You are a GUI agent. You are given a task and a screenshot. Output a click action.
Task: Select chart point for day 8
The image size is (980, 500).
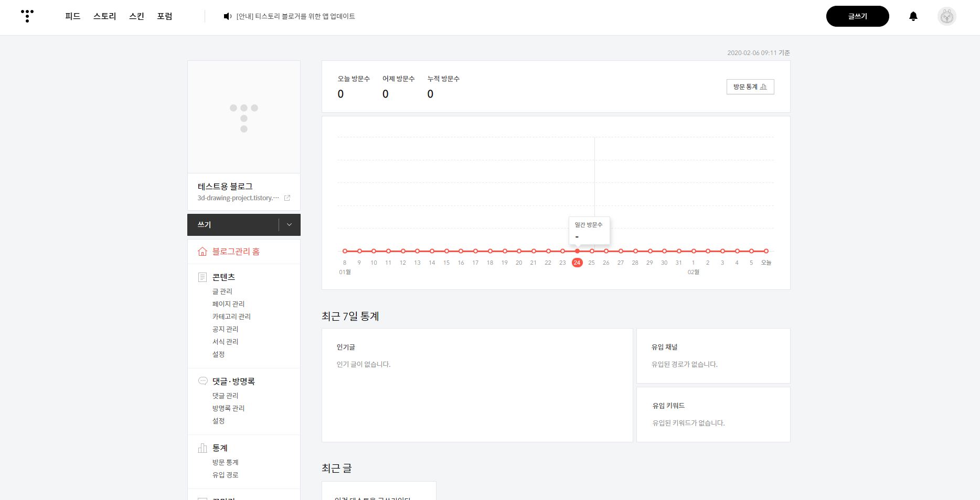pos(345,251)
